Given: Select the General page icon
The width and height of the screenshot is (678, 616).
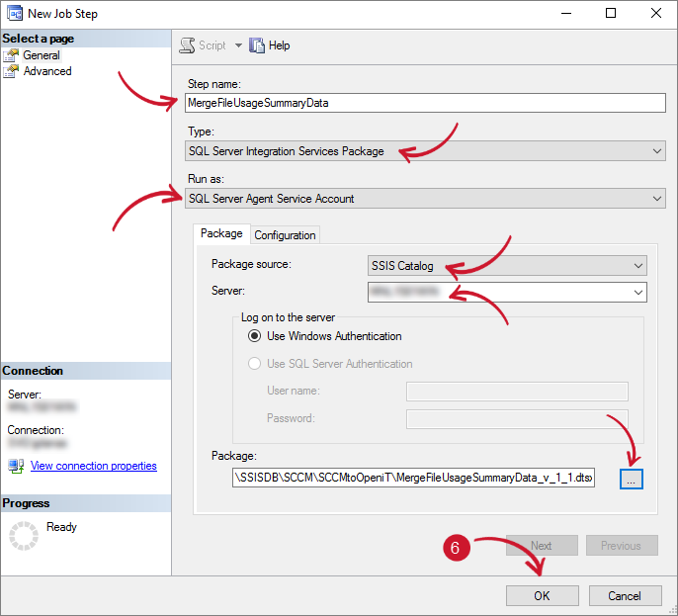Looking at the screenshot, I should [x=11, y=55].
